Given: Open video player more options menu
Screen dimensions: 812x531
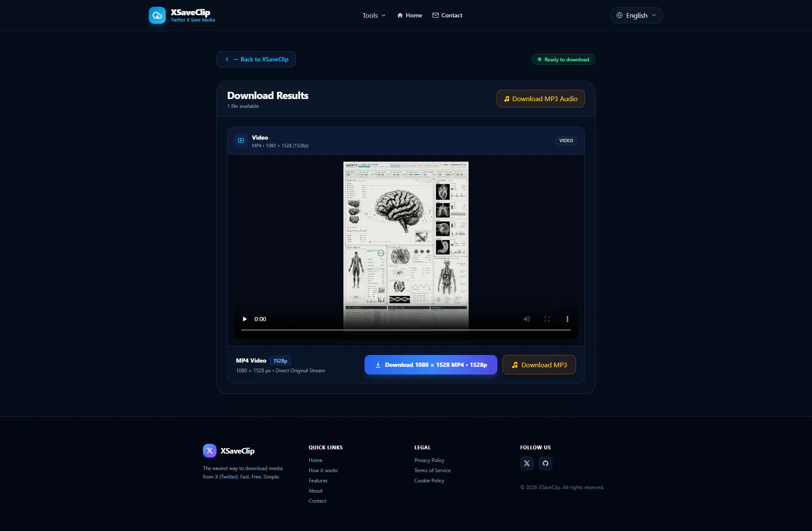Looking at the screenshot, I should [x=568, y=319].
